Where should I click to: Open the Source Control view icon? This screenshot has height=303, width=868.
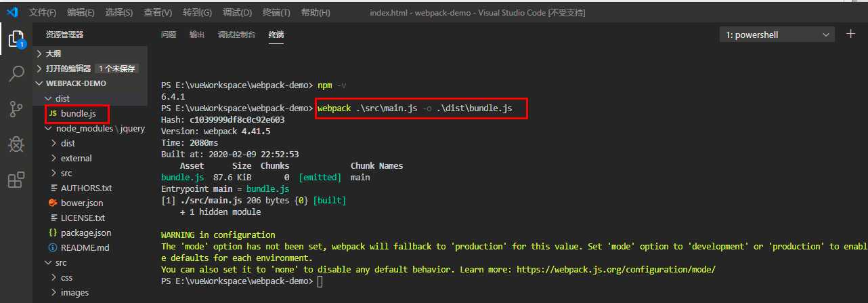pyautogui.click(x=16, y=108)
